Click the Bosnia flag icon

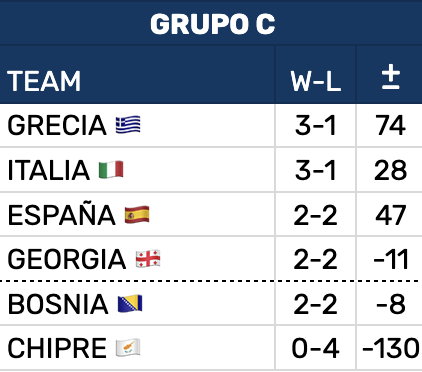(130, 304)
